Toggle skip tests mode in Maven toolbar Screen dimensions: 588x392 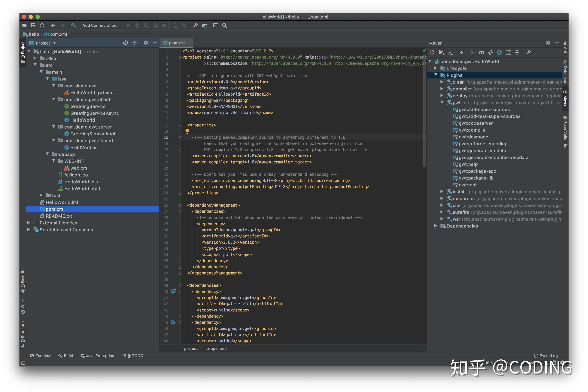coord(490,52)
